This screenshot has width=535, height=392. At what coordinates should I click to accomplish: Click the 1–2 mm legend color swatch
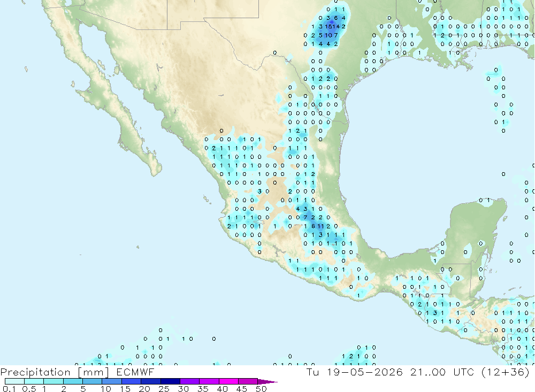click(53, 381)
